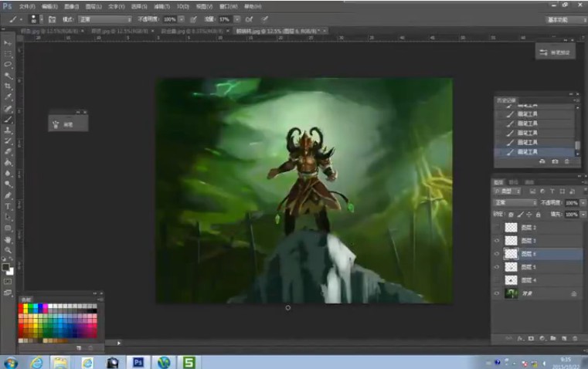
Task: Pick the red swatch in Swatches panel
Action: (x=21, y=306)
